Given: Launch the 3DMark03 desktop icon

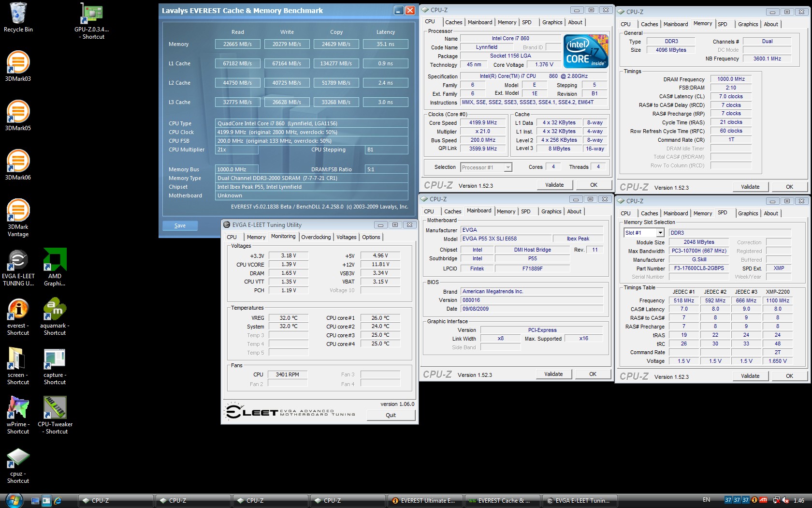Looking at the screenshot, I should click(x=18, y=66).
